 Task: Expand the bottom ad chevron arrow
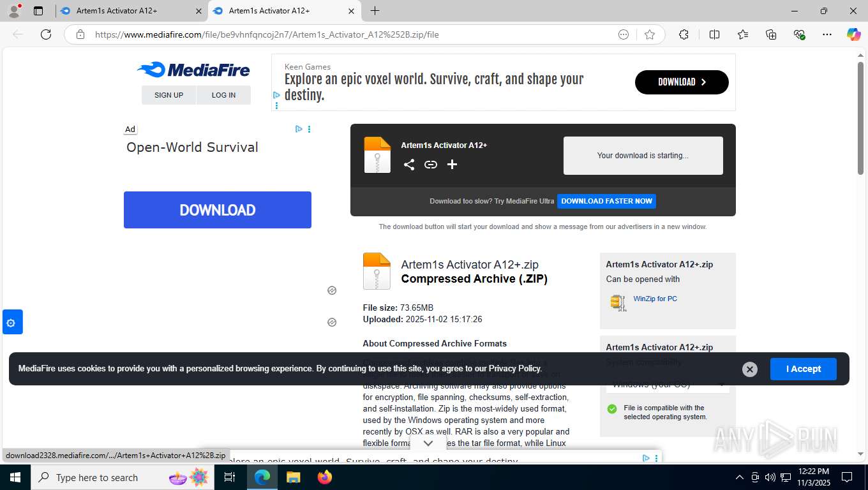428,443
